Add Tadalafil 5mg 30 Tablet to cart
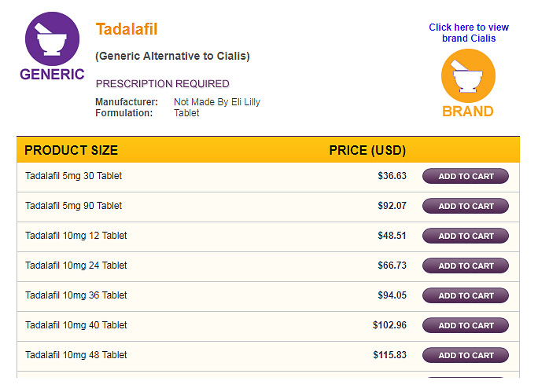The image size is (538, 392). [466, 176]
